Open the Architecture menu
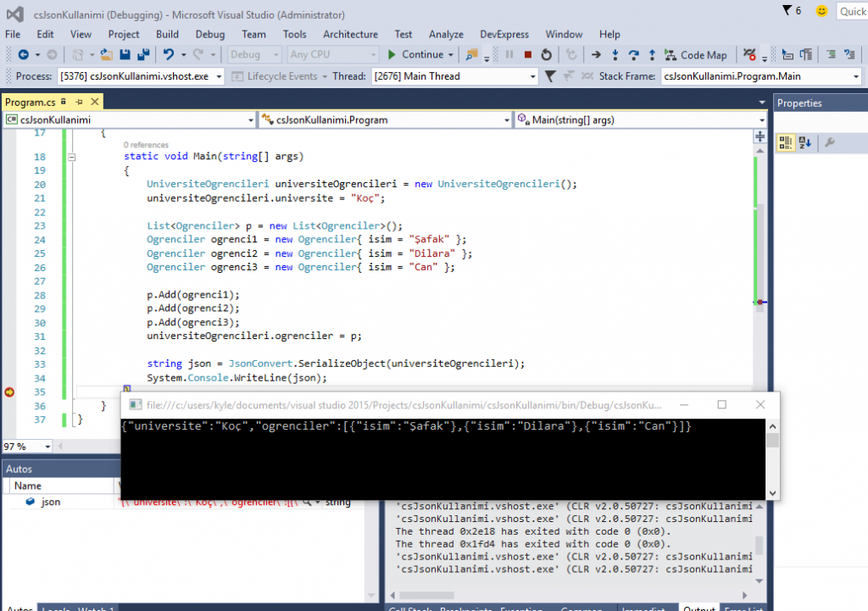Viewport: 868px width, 611px height. click(x=350, y=34)
